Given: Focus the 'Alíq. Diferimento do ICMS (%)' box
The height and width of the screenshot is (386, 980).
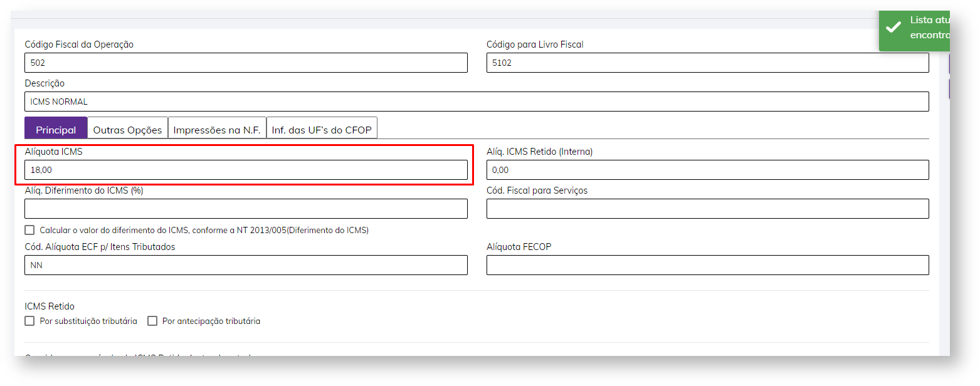Looking at the screenshot, I should (x=246, y=209).
